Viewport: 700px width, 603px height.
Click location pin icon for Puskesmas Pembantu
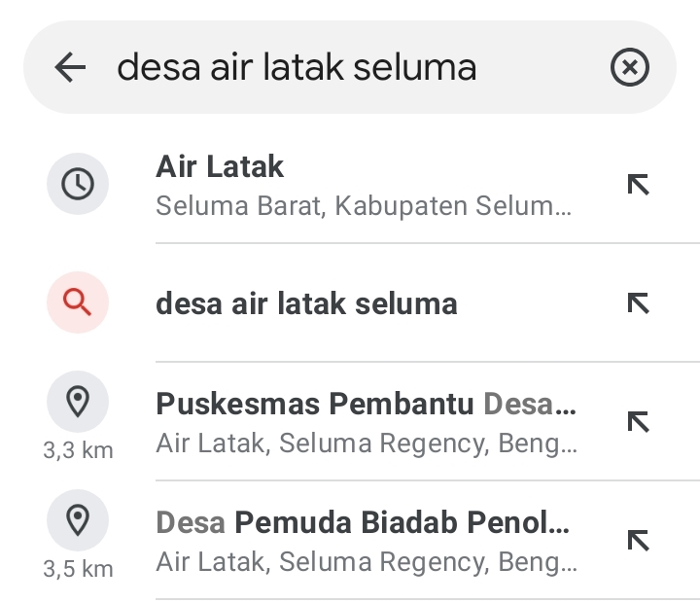(x=78, y=401)
